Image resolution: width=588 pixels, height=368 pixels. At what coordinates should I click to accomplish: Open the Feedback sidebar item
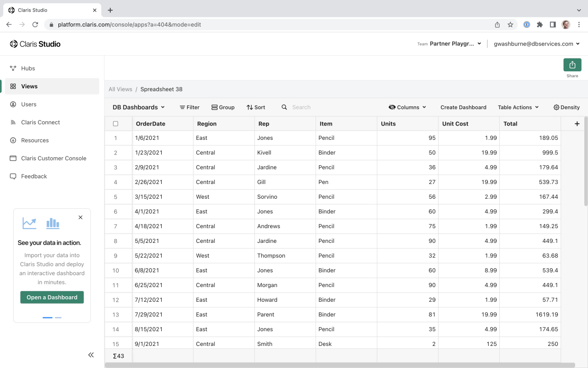tap(52, 176)
